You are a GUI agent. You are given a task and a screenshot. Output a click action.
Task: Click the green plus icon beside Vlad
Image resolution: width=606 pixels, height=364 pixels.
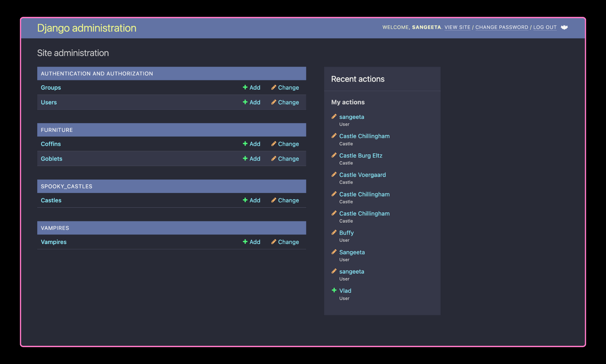(334, 290)
